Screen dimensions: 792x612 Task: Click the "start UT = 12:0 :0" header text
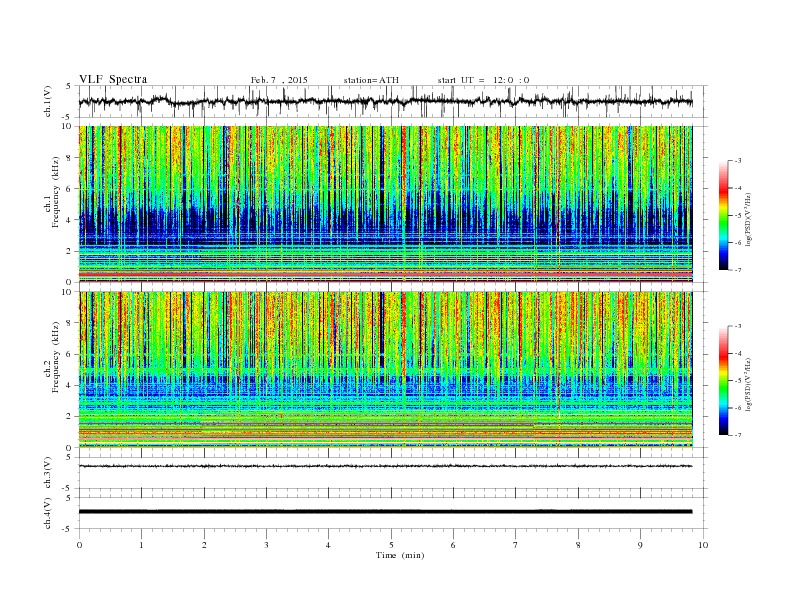click(x=483, y=80)
